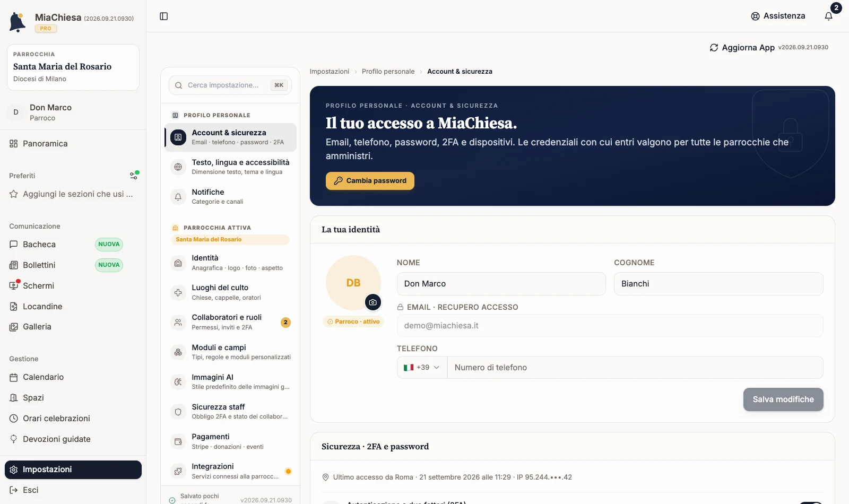The height and width of the screenshot is (504, 849).
Task: Click the Assistenza lifebuoy icon
Action: coord(755,16)
